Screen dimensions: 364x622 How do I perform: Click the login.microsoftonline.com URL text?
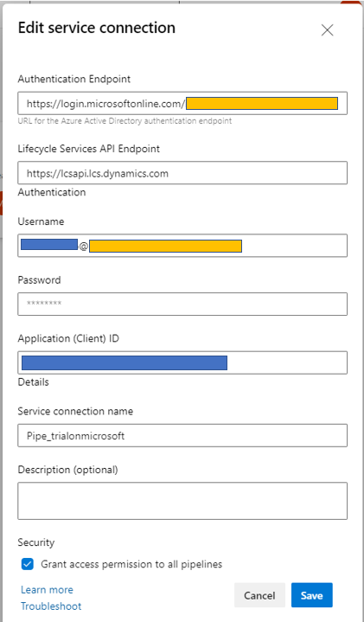tap(105, 104)
